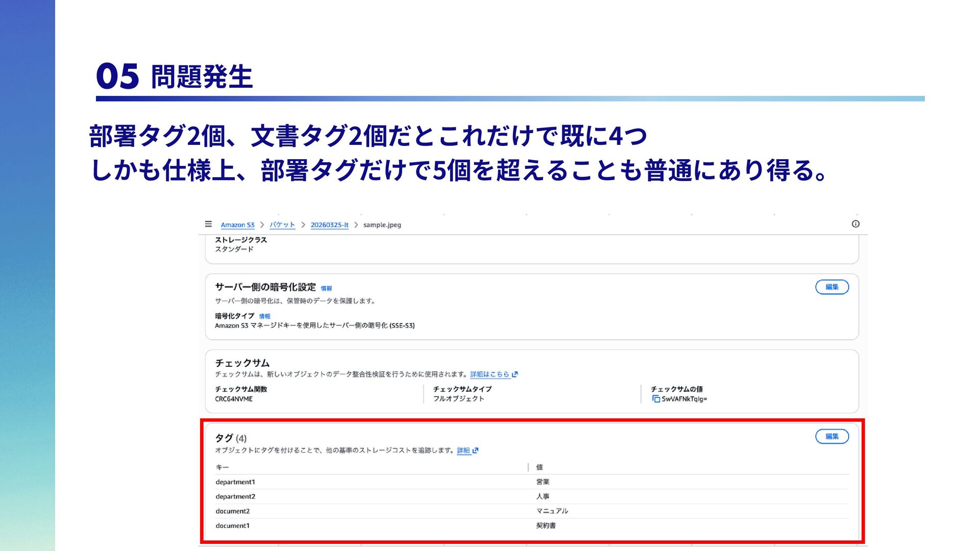Image resolution: width=980 pixels, height=551 pixels.
Task: Click the Amazon S3 breadcrumb link
Action: point(237,225)
